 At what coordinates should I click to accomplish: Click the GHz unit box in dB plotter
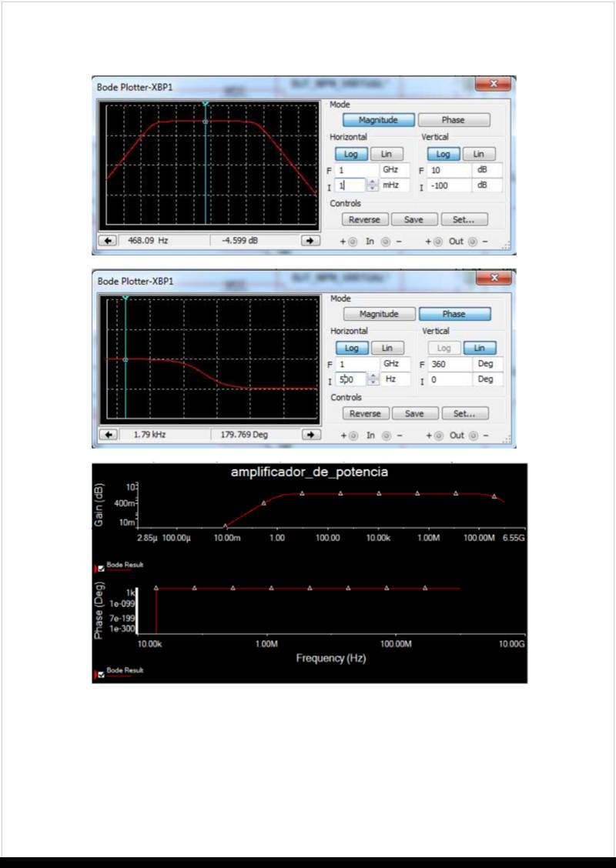(x=397, y=170)
